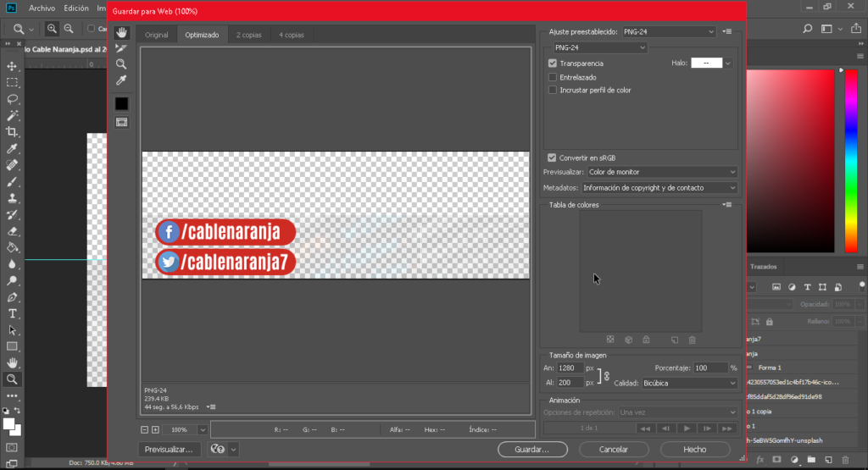
Task: Open the Ajuste preestablecido dropdown
Action: click(x=670, y=32)
